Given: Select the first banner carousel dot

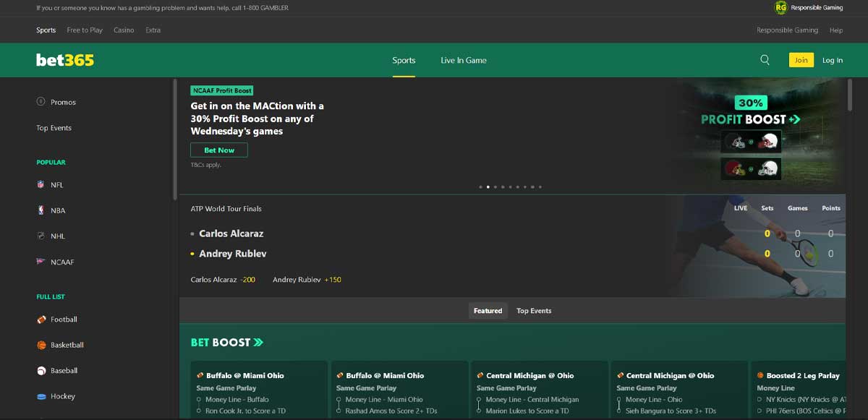Looking at the screenshot, I should pyautogui.click(x=480, y=187).
